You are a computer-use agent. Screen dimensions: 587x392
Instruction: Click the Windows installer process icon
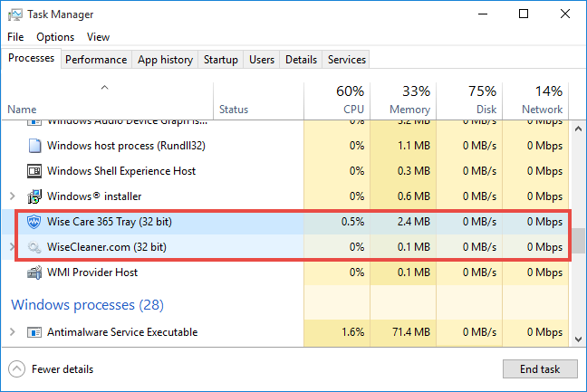coord(35,196)
